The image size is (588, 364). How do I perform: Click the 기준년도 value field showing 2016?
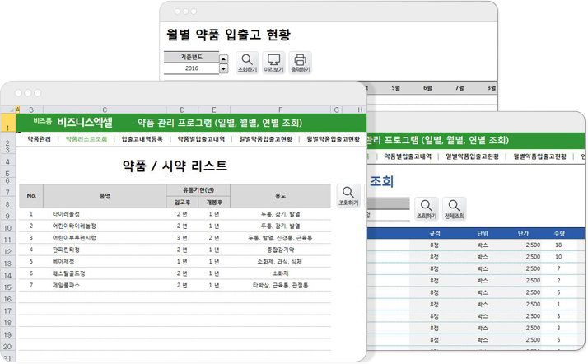pos(190,69)
